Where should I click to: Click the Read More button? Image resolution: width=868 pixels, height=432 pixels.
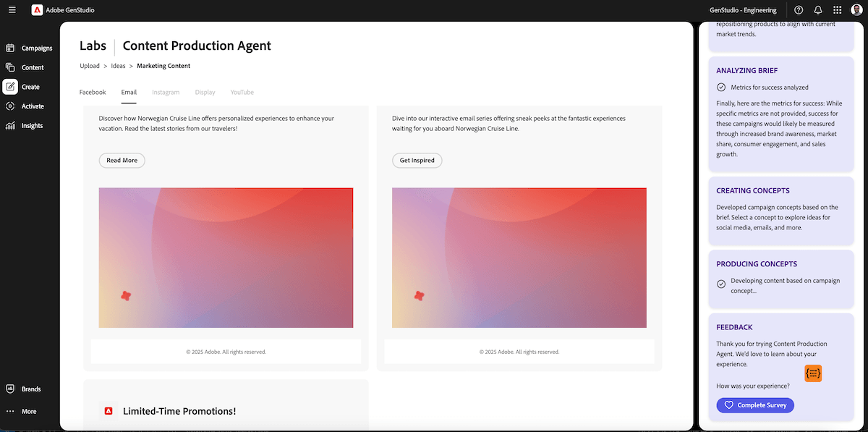point(122,161)
